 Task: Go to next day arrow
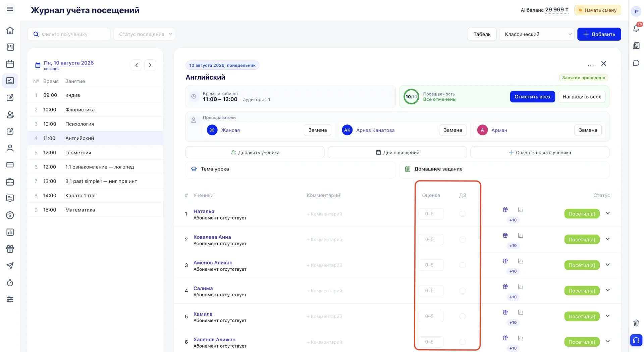coord(150,65)
